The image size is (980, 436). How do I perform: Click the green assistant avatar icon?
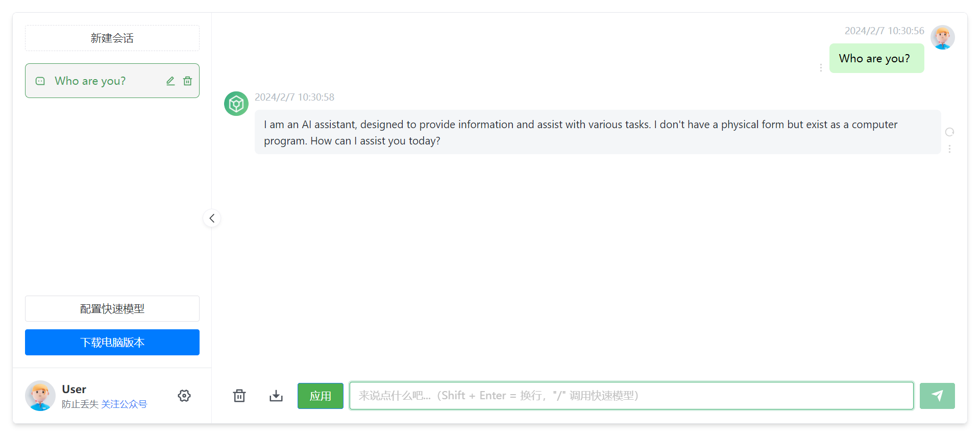click(236, 104)
